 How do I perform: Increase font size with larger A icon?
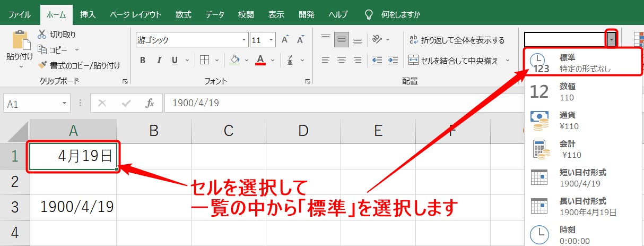click(285, 40)
